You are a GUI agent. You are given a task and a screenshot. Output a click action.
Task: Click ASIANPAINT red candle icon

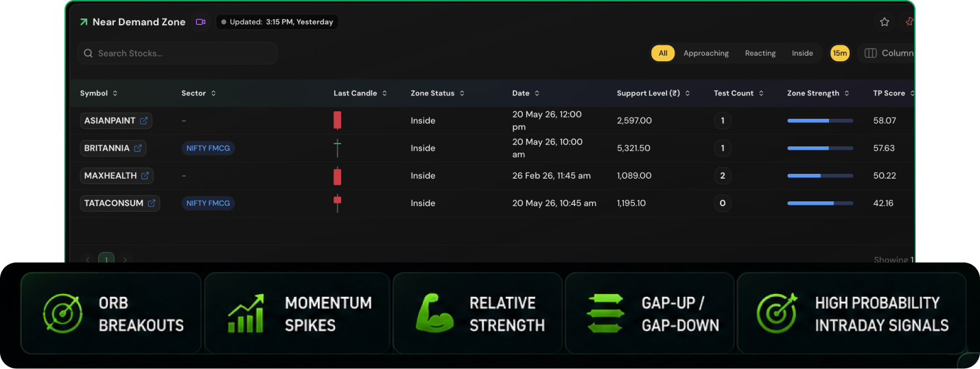click(337, 120)
